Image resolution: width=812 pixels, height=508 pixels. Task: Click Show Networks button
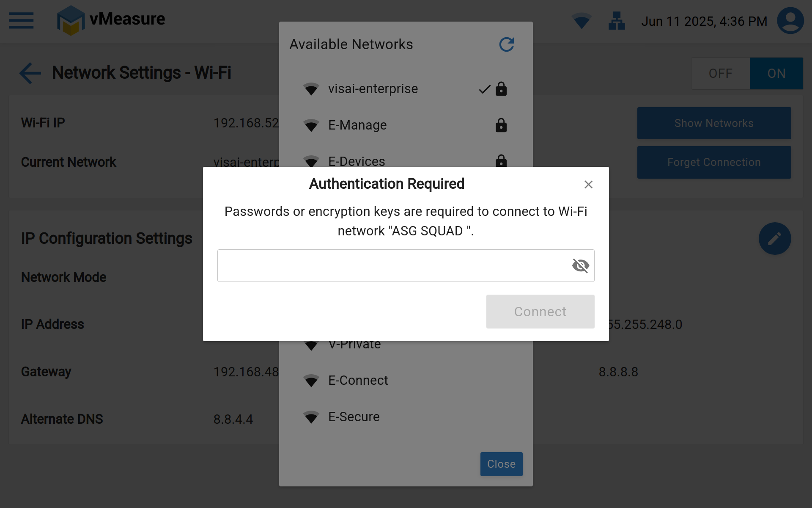(x=714, y=123)
